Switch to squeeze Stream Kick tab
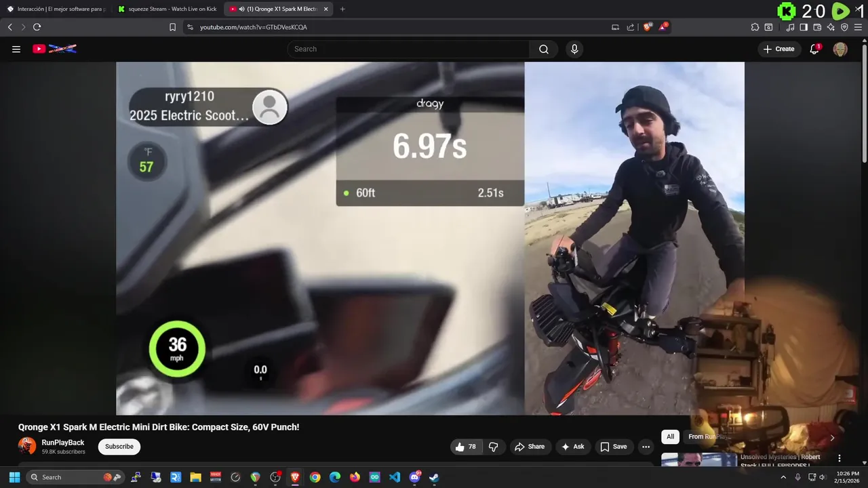868x488 pixels. (167, 9)
